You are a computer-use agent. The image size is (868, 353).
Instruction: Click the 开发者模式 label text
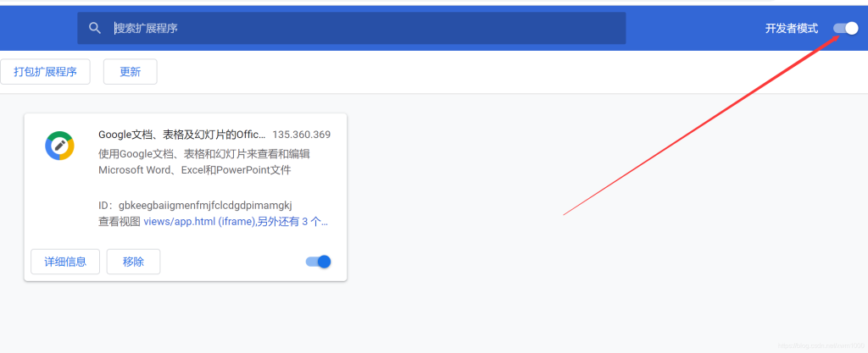tap(792, 28)
